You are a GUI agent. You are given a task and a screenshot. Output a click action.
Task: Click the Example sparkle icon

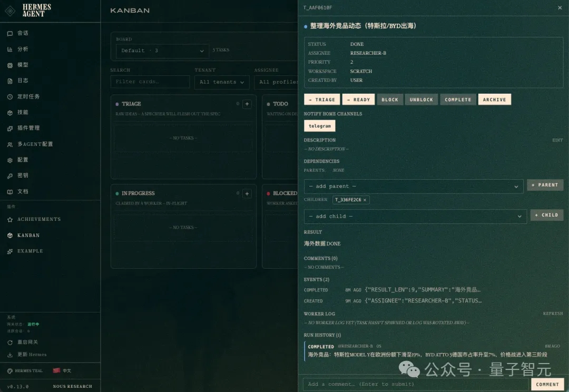coord(10,251)
